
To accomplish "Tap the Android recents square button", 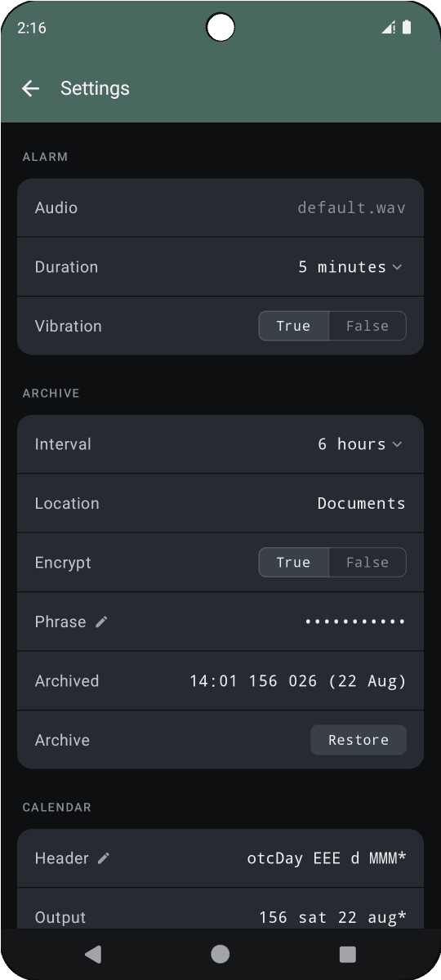I will [x=348, y=954].
